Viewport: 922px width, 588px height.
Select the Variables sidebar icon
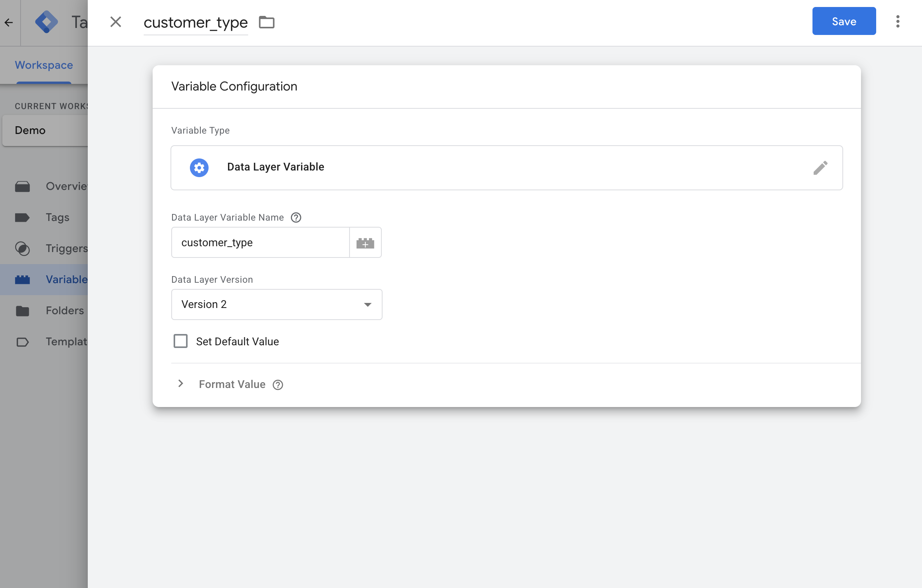[x=23, y=279]
